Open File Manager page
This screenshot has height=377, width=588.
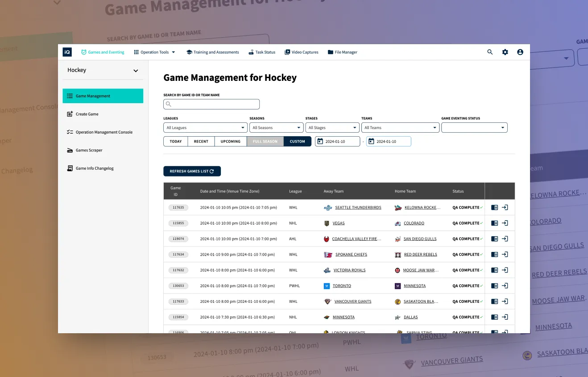(343, 52)
